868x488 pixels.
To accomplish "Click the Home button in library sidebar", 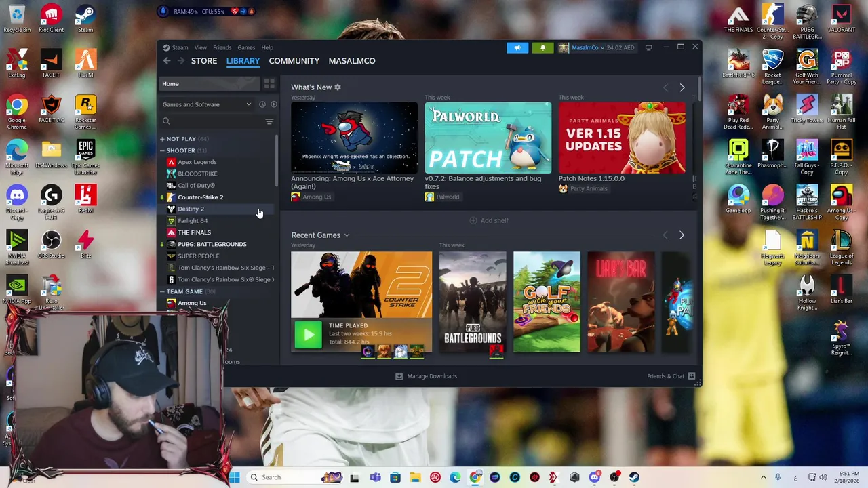I will (210, 83).
